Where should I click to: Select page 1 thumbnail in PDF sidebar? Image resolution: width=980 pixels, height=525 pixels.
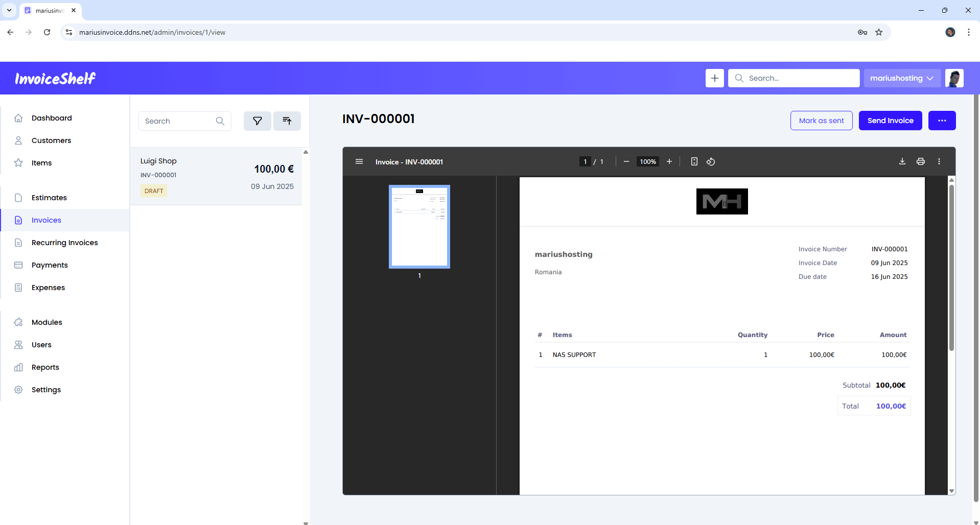[x=419, y=227]
